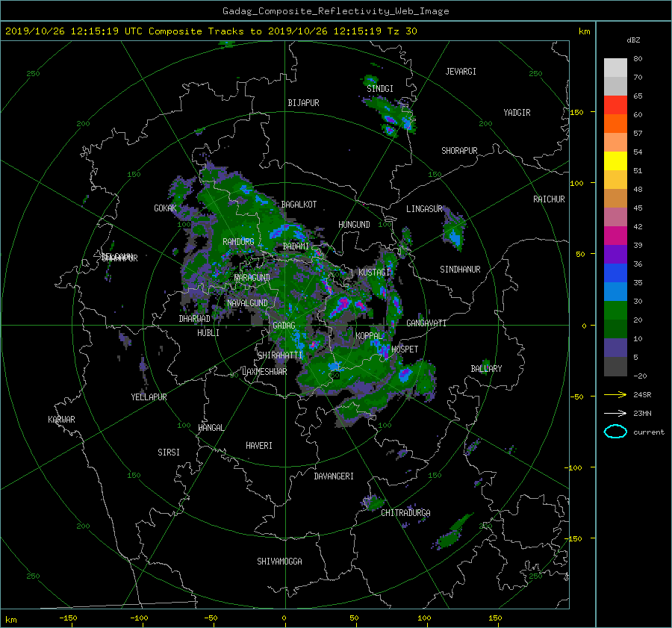Click the word current in the legend

tap(649, 432)
